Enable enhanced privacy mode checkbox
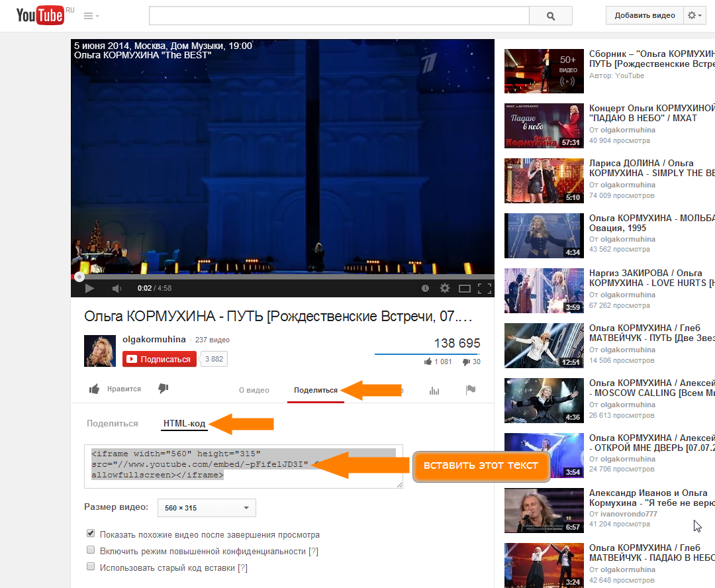The height and width of the screenshot is (588, 715). pos(91,550)
